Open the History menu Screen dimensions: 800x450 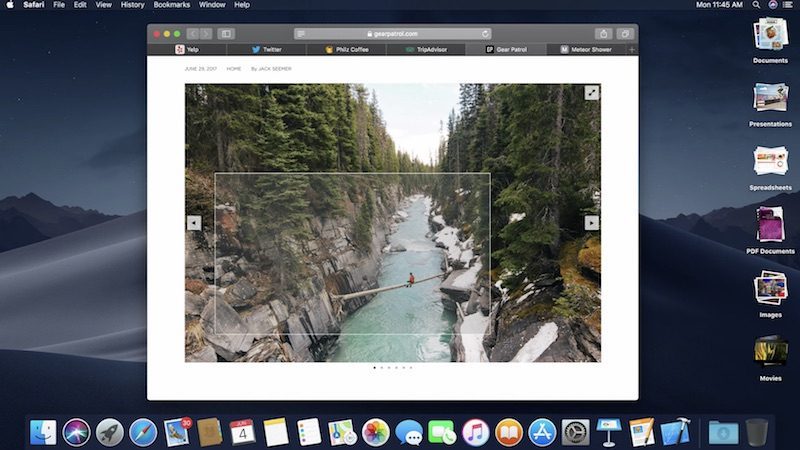132,5
